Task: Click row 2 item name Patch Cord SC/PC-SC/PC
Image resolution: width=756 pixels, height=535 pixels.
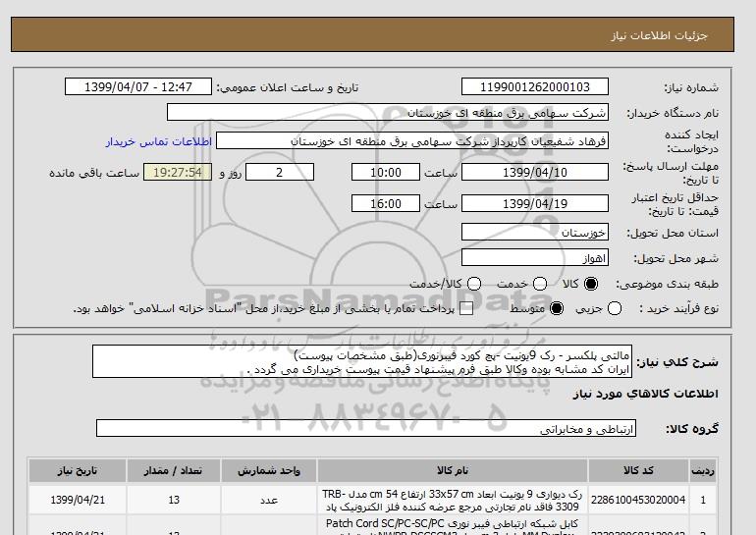Action: (x=453, y=527)
